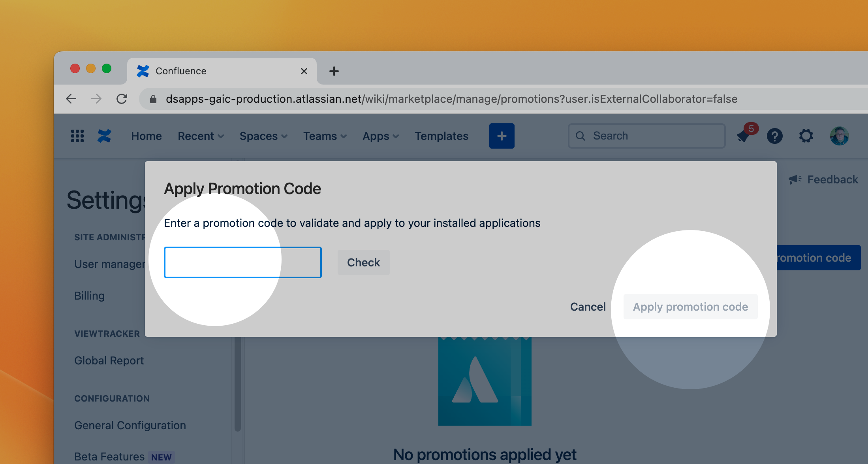Expand the Spaces dropdown
The width and height of the screenshot is (868, 464).
263,136
